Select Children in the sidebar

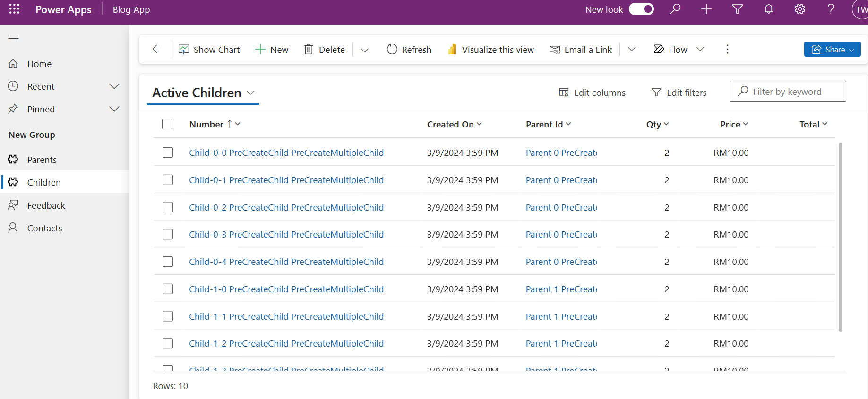tap(64, 182)
